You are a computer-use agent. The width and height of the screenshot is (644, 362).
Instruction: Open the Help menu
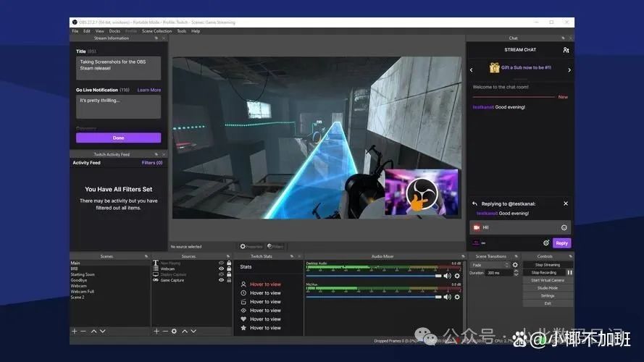196,31
